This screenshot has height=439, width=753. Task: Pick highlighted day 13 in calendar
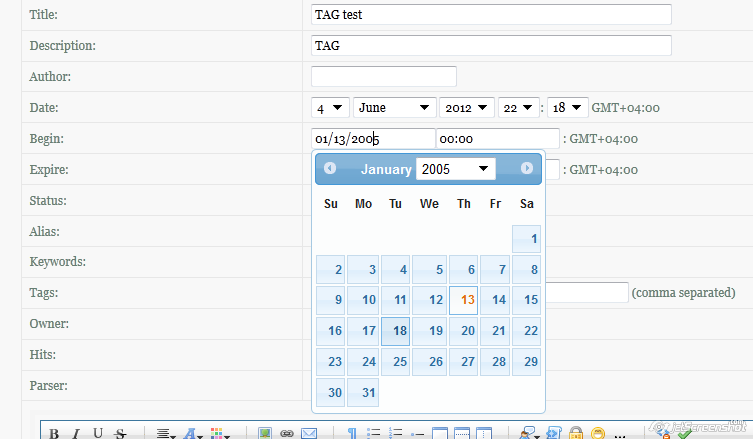click(463, 300)
